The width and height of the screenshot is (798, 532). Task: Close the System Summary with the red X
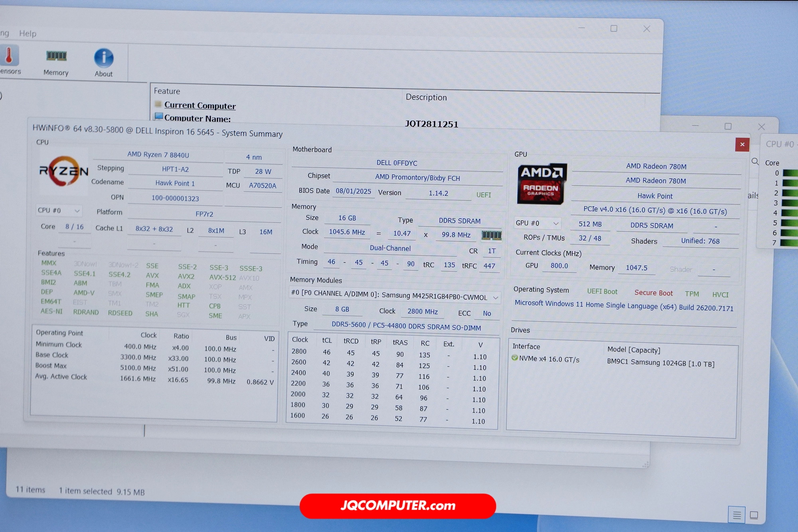pyautogui.click(x=742, y=144)
